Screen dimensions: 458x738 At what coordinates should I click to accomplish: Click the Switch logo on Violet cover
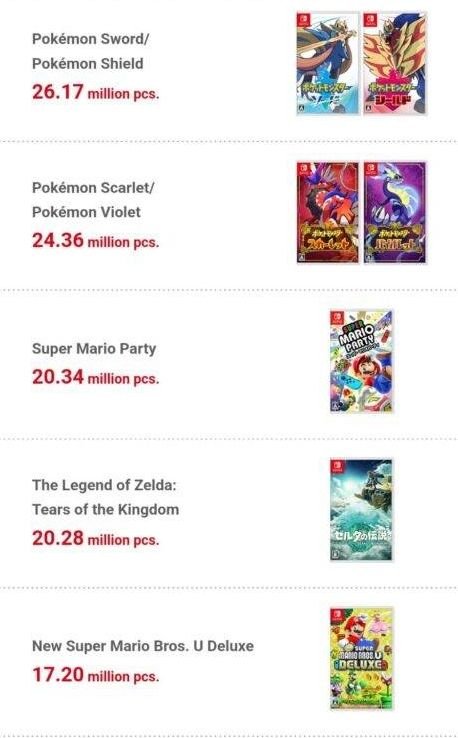370,169
